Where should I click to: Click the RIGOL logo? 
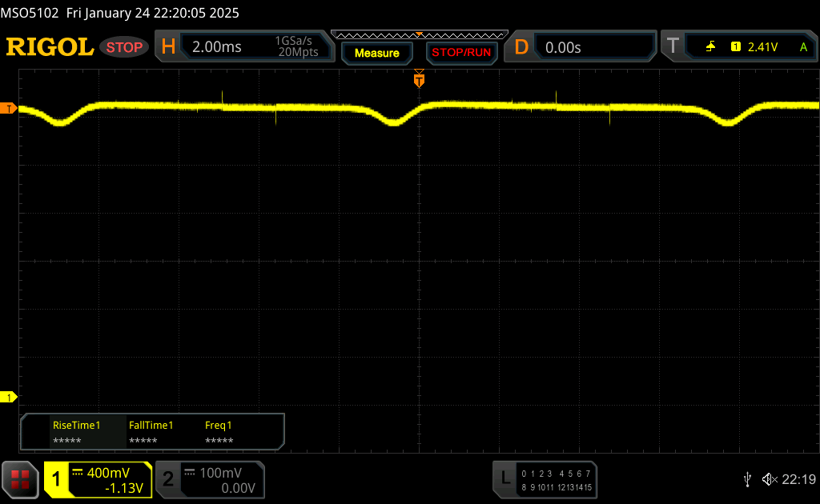pos(50,47)
